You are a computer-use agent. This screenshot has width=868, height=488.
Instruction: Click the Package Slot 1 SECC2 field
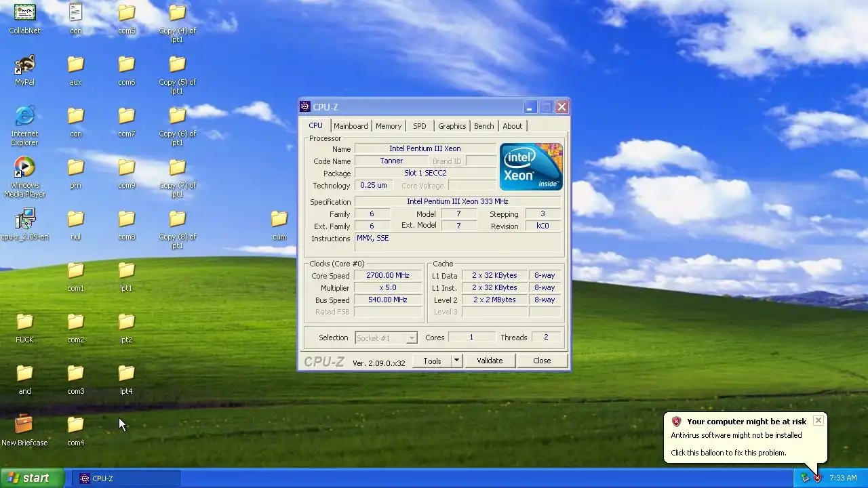coord(425,174)
